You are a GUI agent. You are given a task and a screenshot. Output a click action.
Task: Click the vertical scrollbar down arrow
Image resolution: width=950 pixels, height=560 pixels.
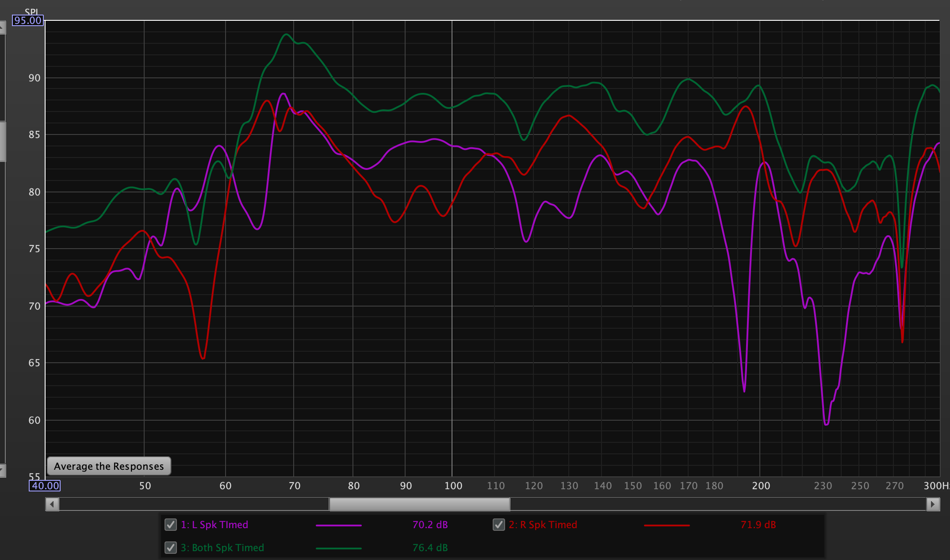2,471
